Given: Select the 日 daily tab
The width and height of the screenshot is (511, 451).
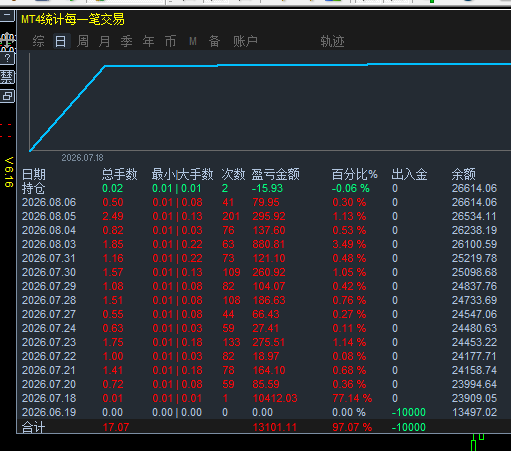Looking at the screenshot, I should click(x=61, y=42).
